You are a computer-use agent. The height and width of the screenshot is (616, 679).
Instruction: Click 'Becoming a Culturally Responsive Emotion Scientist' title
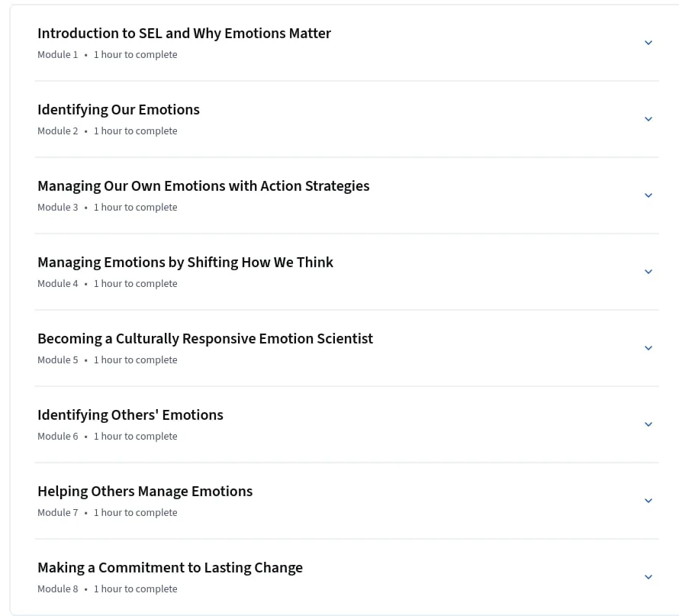click(x=205, y=339)
